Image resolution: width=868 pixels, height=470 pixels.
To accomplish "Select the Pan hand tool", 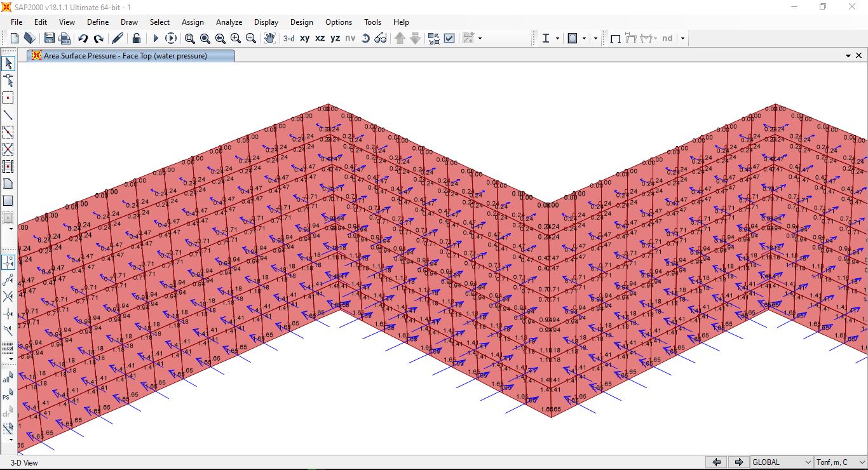I will pos(269,38).
